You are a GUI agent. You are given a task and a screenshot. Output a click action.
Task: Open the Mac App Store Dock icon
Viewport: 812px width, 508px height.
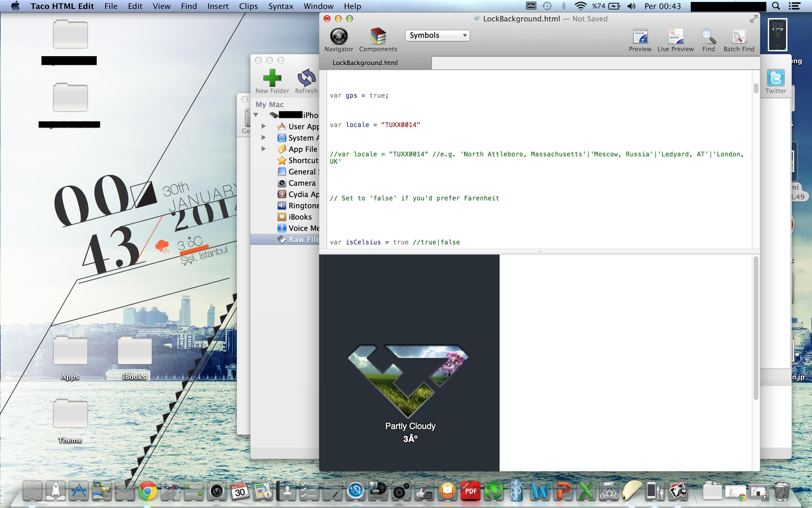pos(78,491)
